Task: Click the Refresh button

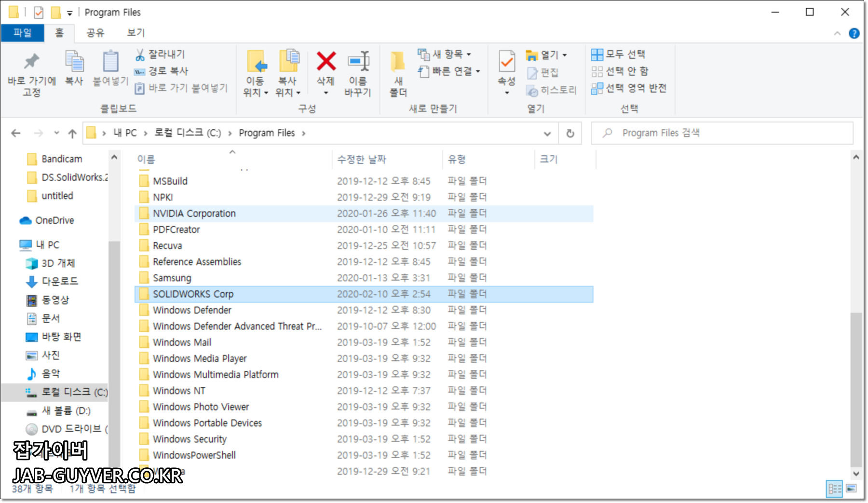Action: (570, 133)
